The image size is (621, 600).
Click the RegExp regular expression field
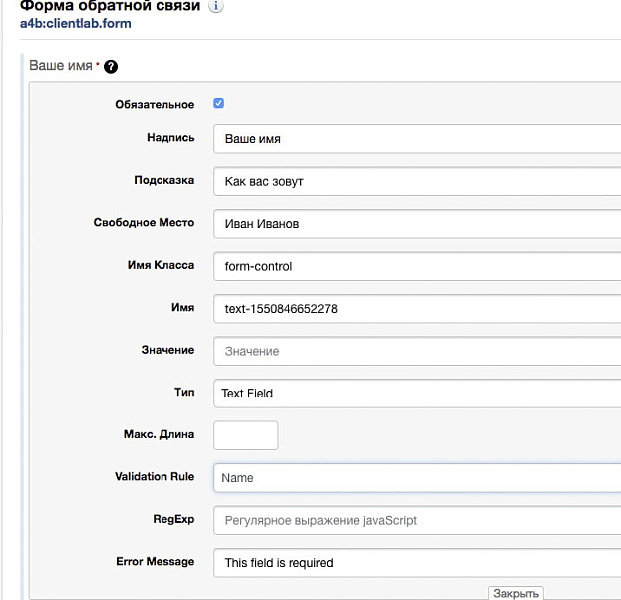click(x=416, y=520)
